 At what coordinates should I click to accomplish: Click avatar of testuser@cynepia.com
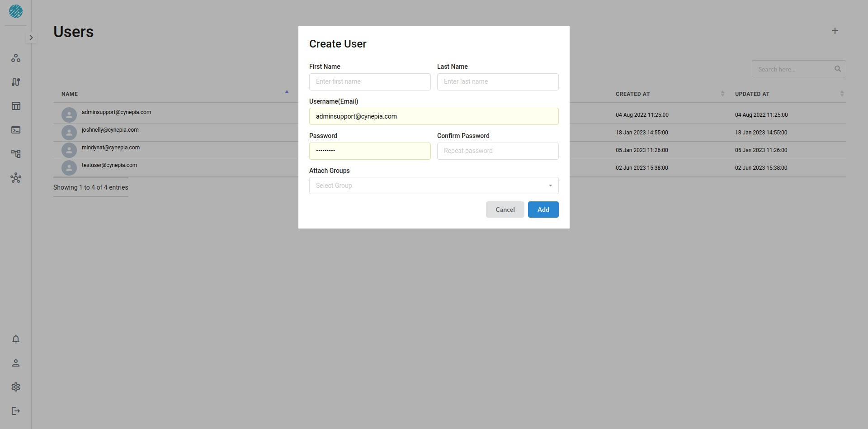[x=69, y=168]
